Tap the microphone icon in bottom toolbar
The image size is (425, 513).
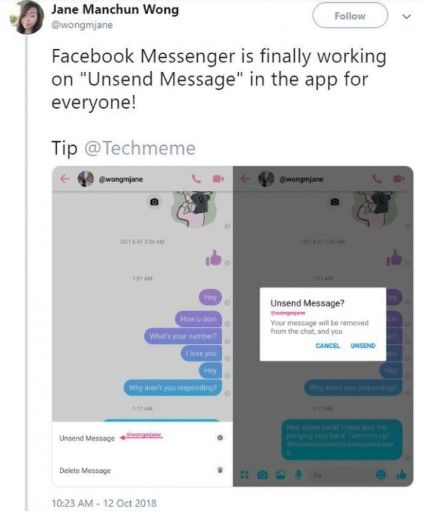[299, 475]
